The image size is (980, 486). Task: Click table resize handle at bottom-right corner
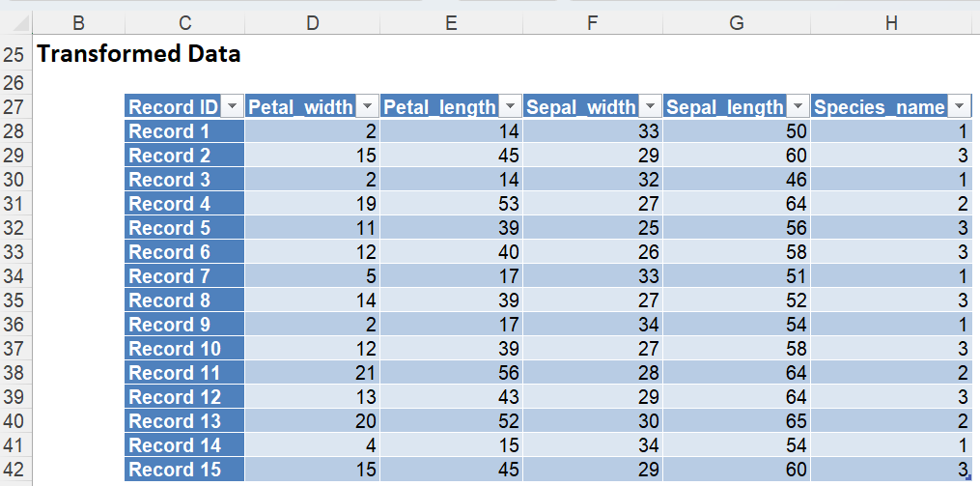(967, 477)
